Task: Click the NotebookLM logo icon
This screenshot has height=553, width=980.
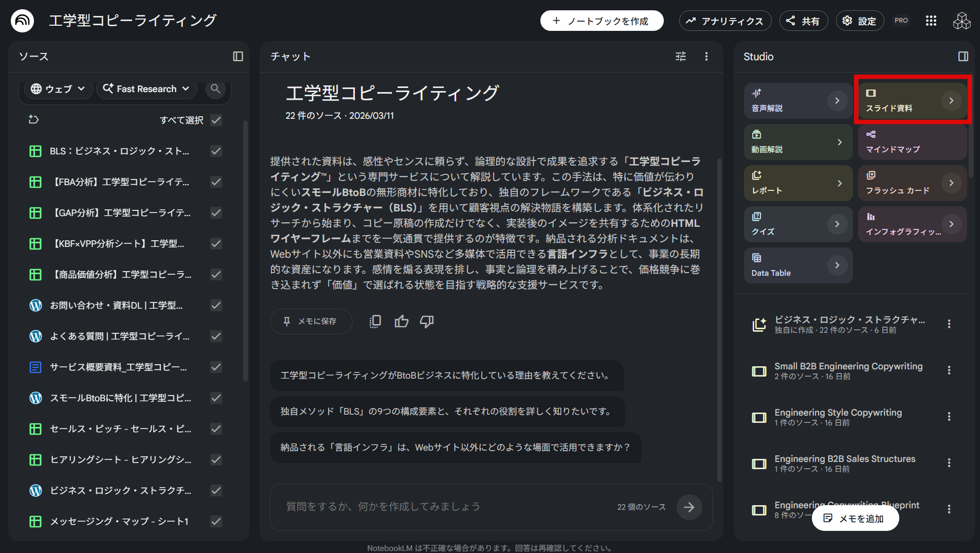Action: [x=22, y=21]
